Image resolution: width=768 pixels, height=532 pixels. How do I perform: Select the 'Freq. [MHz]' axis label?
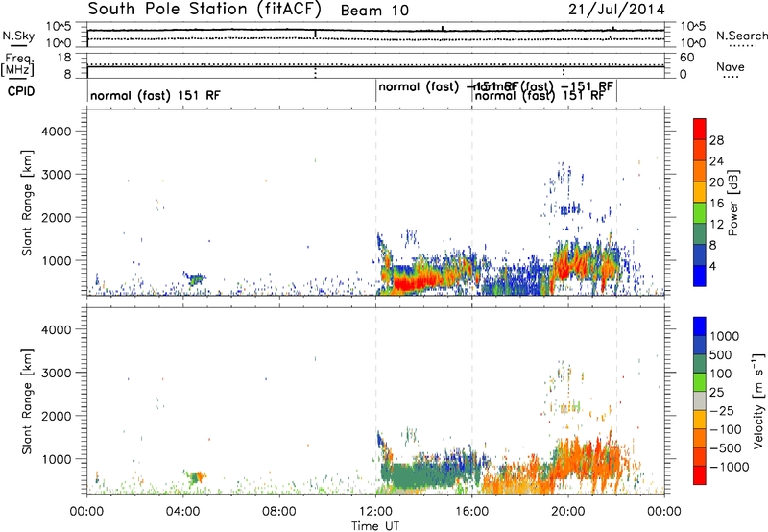[x=17, y=65]
